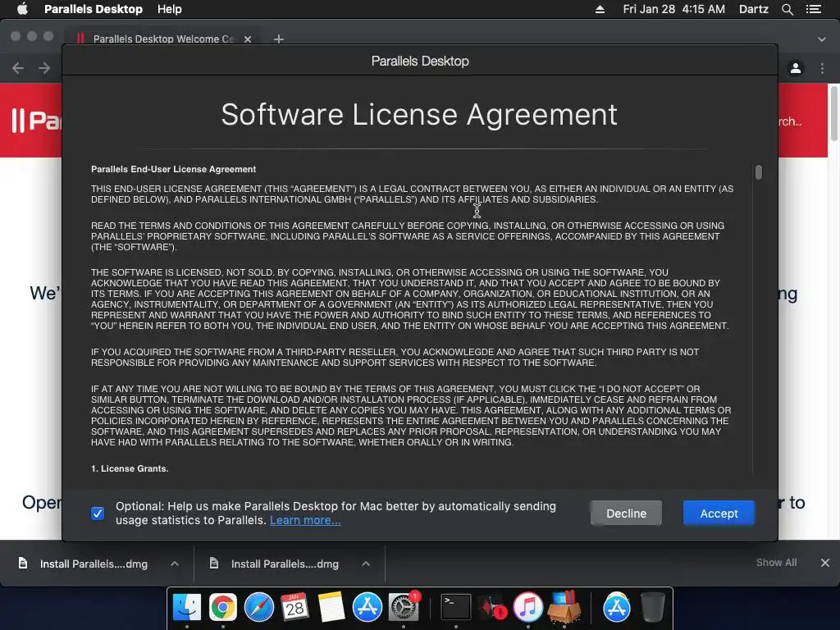This screenshot has width=840, height=630.
Task: Click the Parallels Desktop dialog title
Action: pyautogui.click(x=420, y=61)
